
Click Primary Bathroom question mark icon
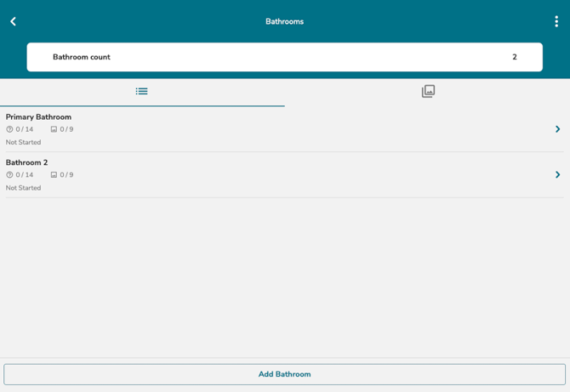point(9,129)
